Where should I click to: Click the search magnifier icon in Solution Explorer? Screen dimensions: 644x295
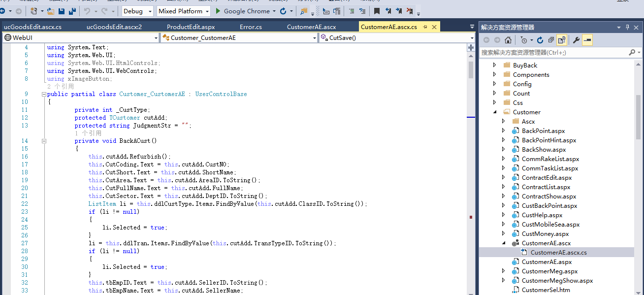click(632, 52)
